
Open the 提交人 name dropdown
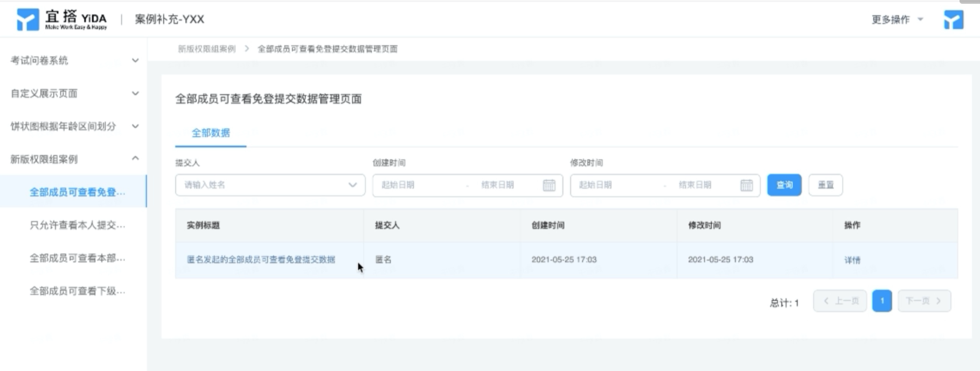[x=270, y=185]
